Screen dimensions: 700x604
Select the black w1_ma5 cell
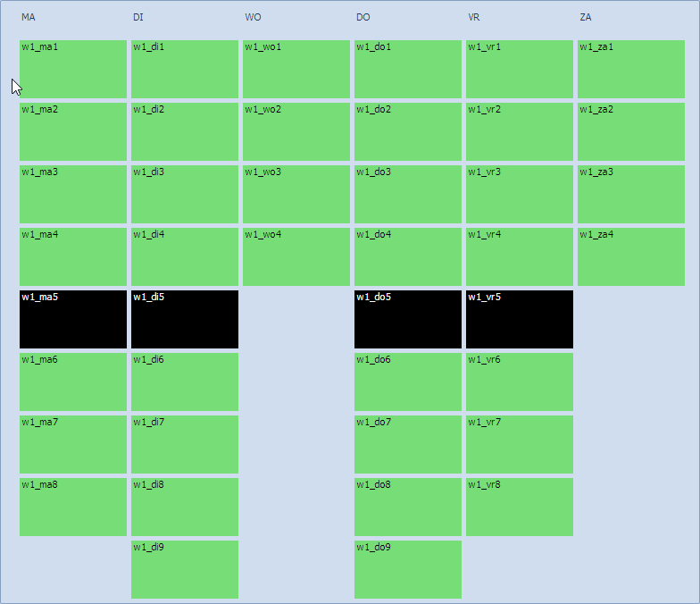pyautogui.click(x=73, y=320)
